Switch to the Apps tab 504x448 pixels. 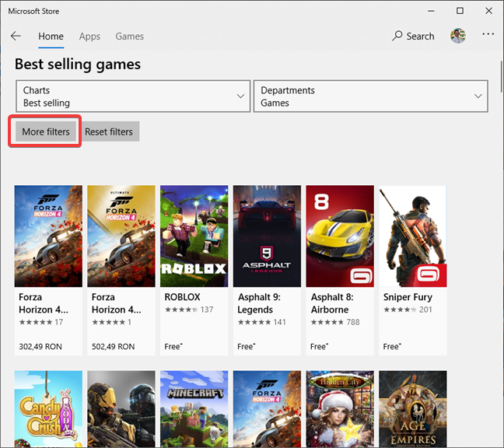pos(89,37)
